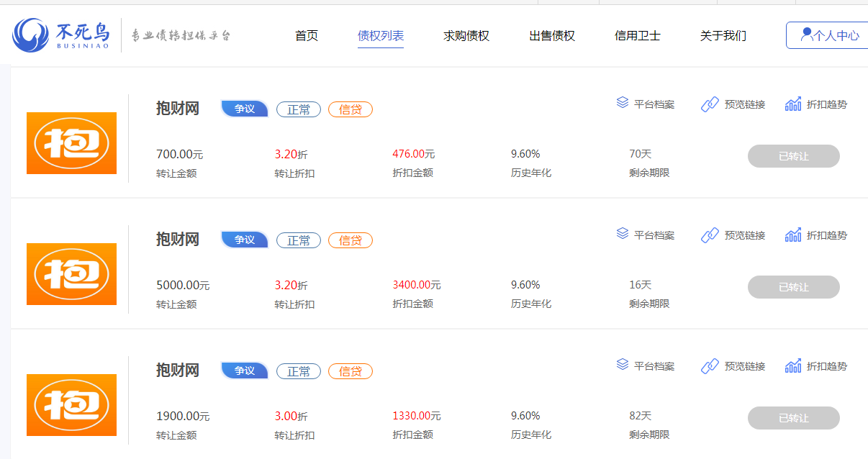Open 平台档案 icon for the 700.00元 listing
The width and height of the screenshot is (868, 459).
pos(623,103)
